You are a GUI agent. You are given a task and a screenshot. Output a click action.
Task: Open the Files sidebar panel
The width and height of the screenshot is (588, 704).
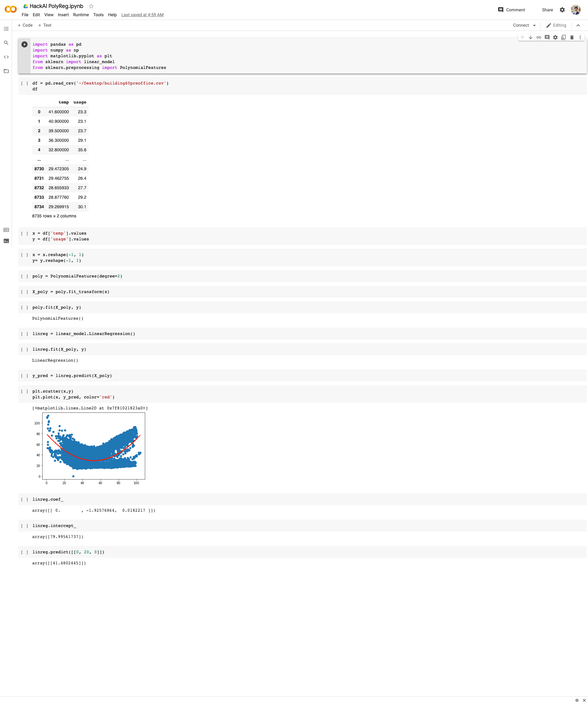click(6, 71)
